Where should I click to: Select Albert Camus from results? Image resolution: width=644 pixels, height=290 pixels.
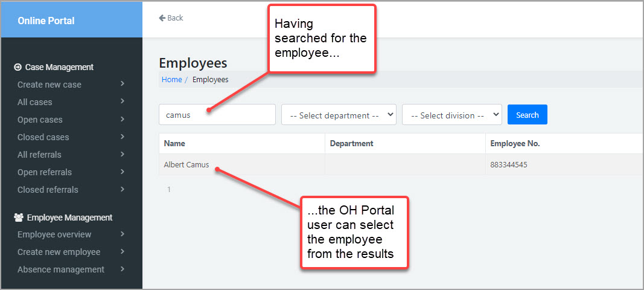[187, 165]
